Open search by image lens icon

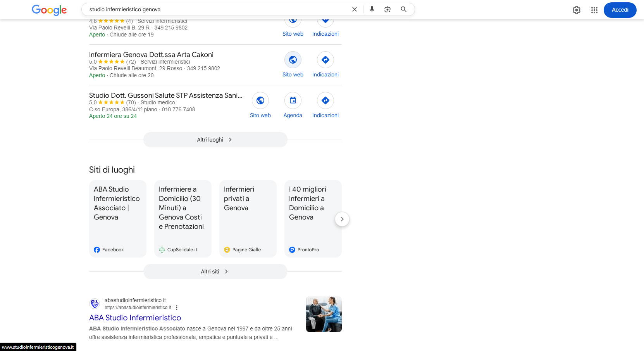(x=387, y=9)
